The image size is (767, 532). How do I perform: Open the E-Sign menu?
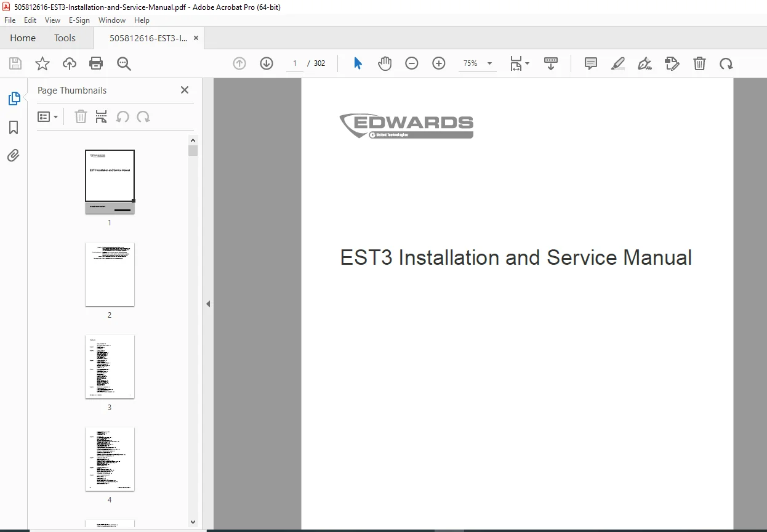coord(79,20)
